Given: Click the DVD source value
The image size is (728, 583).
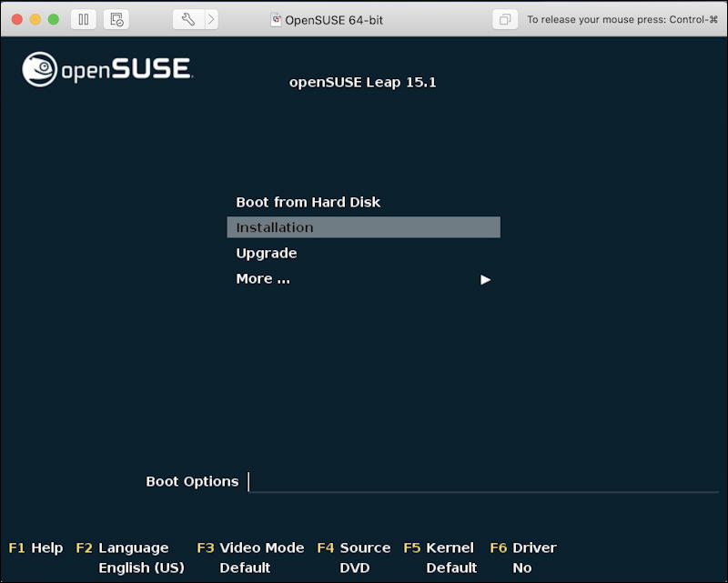Looking at the screenshot, I should (x=355, y=568).
